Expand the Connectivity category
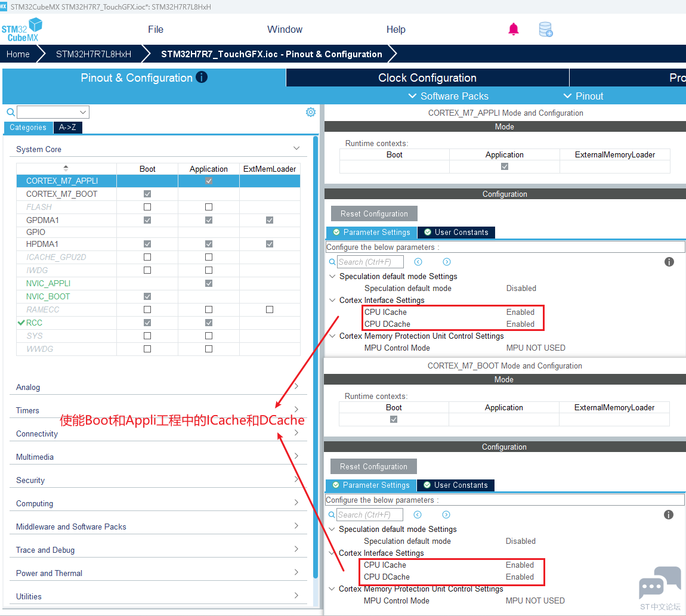The width and height of the screenshot is (686, 616). point(296,433)
